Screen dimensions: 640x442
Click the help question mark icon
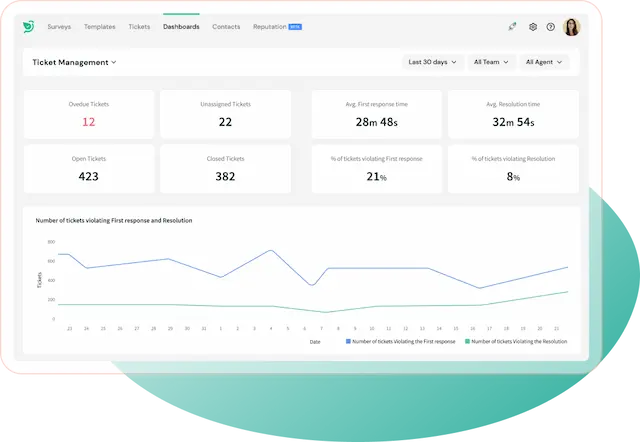[550, 27]
